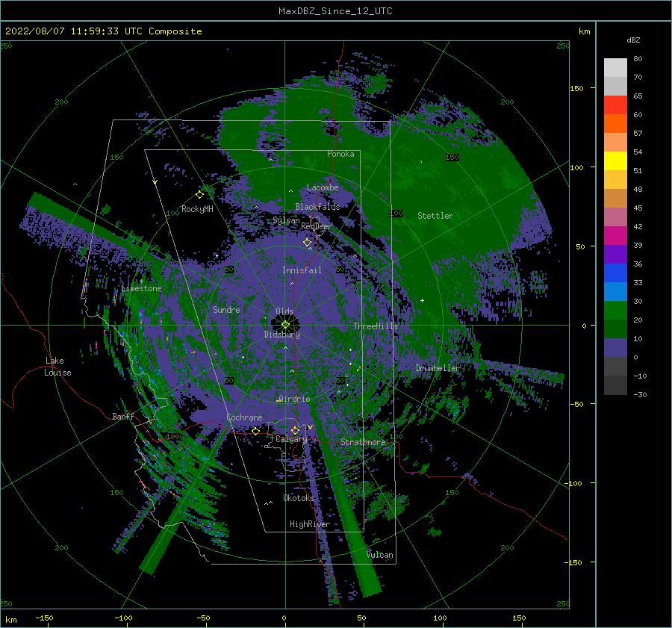672x628 pixels.
Task: Click the Sylvan label
Action: [286, 220]
